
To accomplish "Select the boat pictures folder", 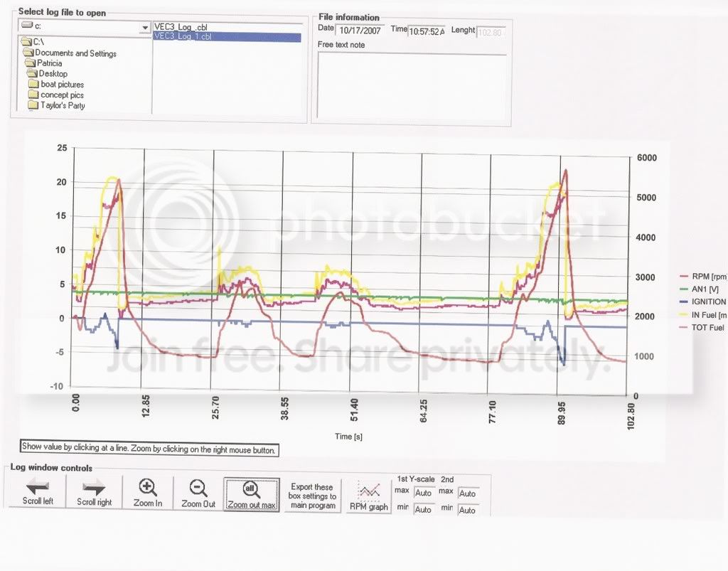I will (57, 84).
